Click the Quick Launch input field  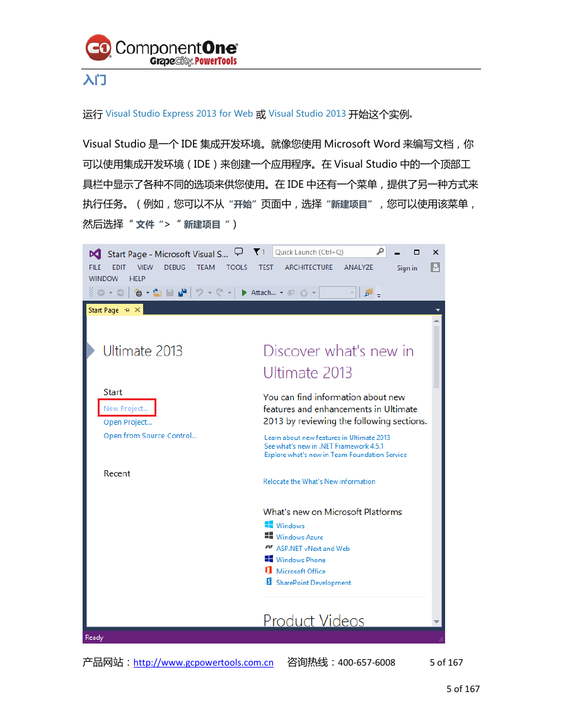pyautogui.click(x=329, y=251)
